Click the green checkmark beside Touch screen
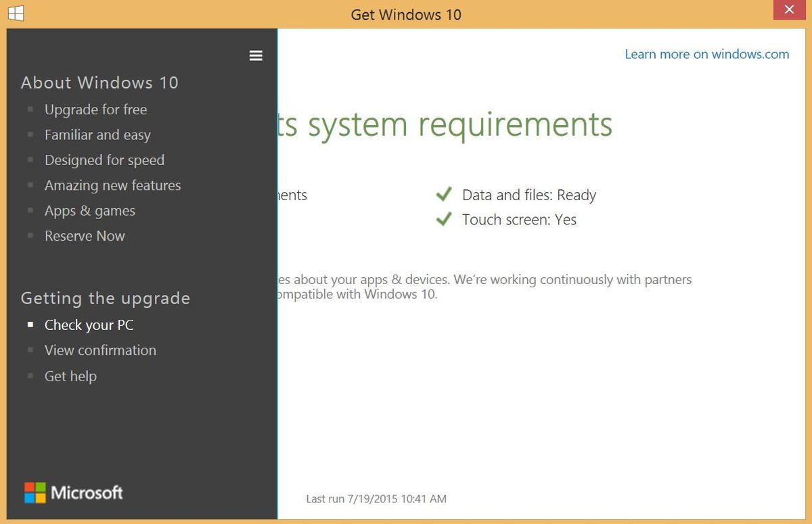The height and width of the screenshot is (524, 812). pos(444,218)
